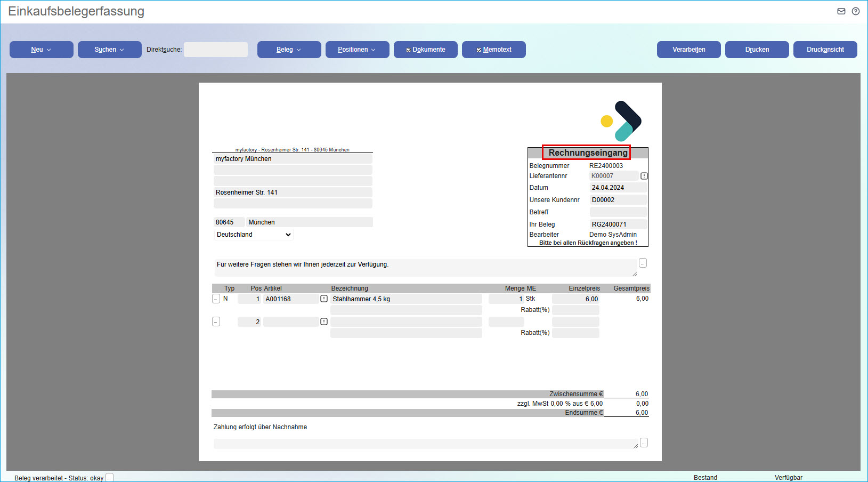868x482 pixels.
Task: Click the Bestand label in status bar
Action: [x=705, y=478]
